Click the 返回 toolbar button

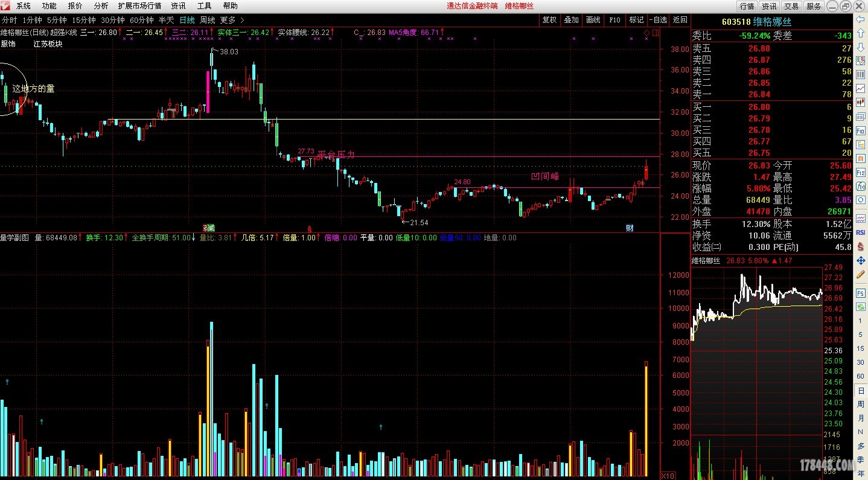coord(680,20)
